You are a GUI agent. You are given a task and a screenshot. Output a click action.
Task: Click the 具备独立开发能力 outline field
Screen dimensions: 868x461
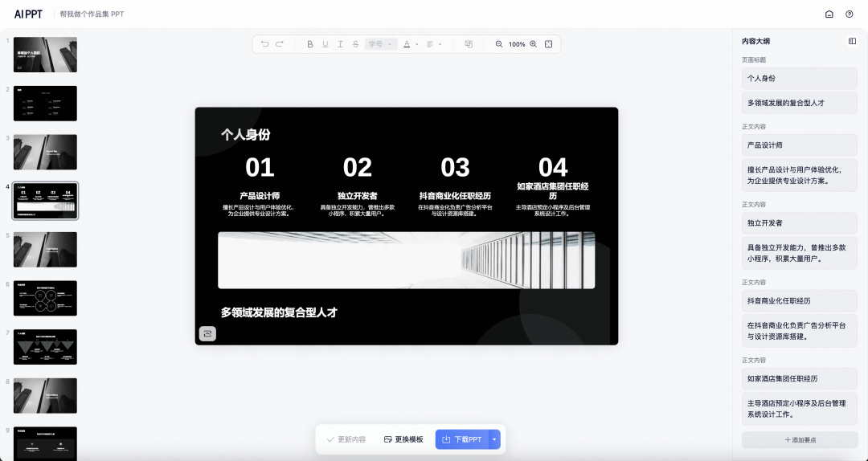click(800, 253)
